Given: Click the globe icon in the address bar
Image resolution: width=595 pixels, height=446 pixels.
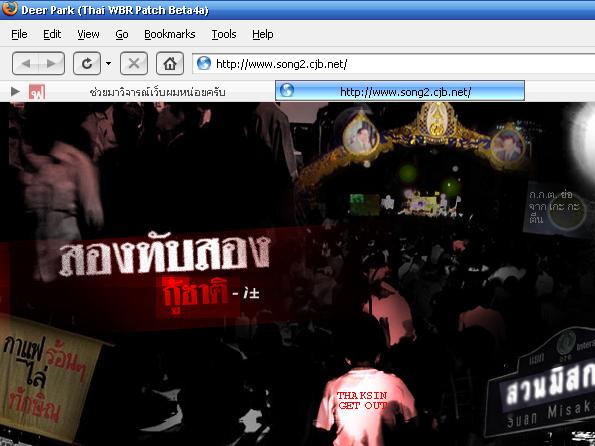Looking at the screenshot, I should (x=204, y=63).
